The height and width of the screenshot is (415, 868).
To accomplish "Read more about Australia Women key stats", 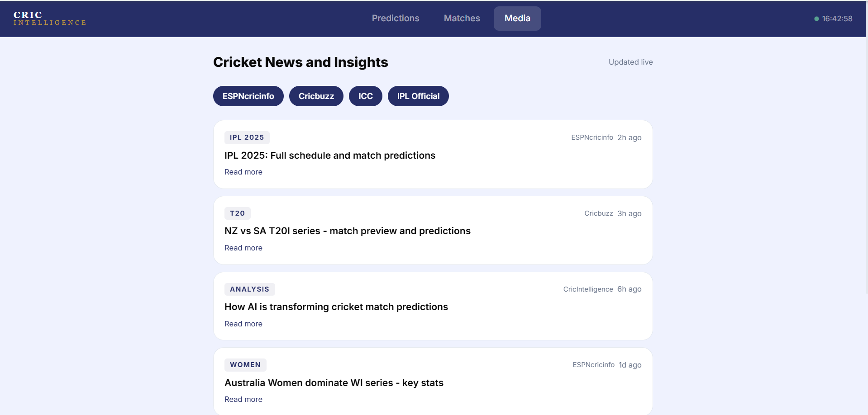I will 243,399.
